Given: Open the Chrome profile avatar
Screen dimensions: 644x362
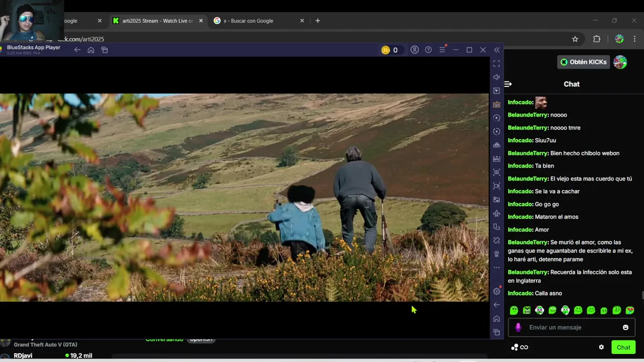Looking at the screenshot, I should (x=619, y=39).
